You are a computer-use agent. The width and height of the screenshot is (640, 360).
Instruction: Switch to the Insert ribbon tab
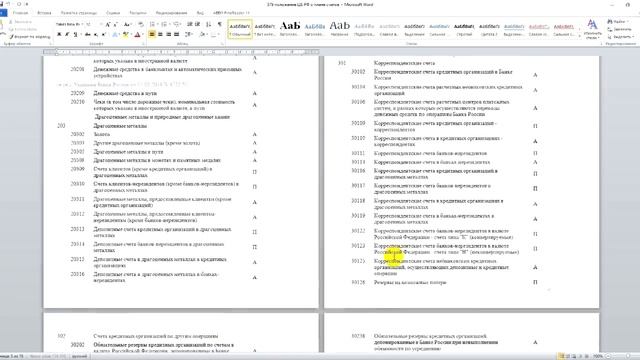[44, 13]
